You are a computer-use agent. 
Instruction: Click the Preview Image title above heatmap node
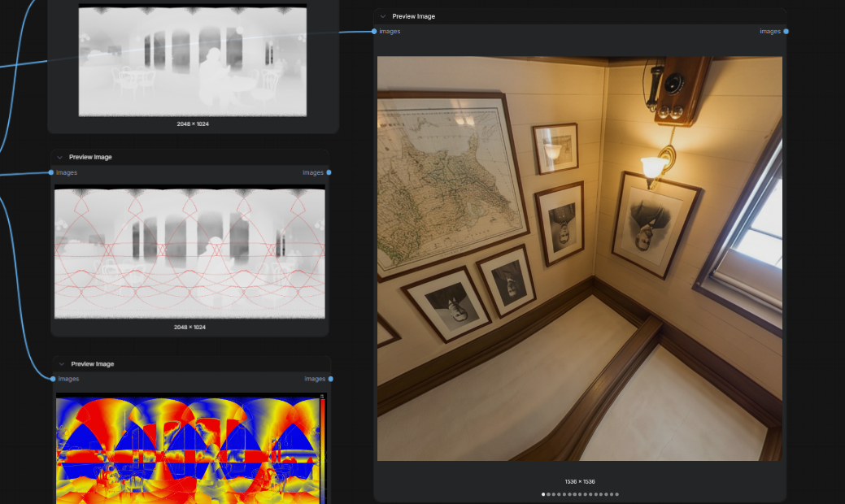[x=92, y=364]
